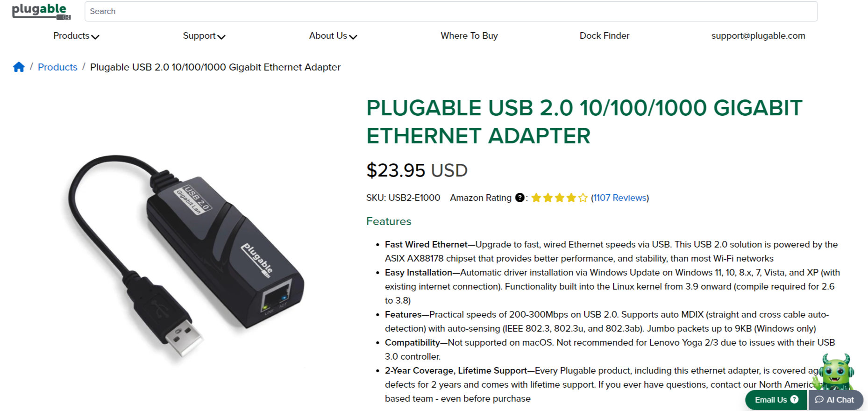Click the AI Chat speech bubble icon
Viewport: 868px width, 411px height.
[819, 399]
